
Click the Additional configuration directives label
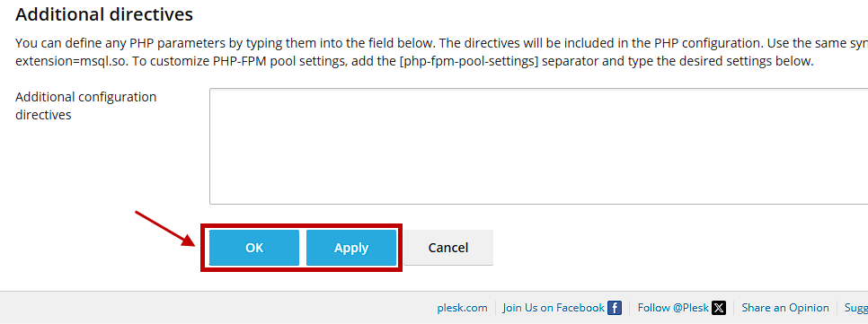(x=85, y=106)
